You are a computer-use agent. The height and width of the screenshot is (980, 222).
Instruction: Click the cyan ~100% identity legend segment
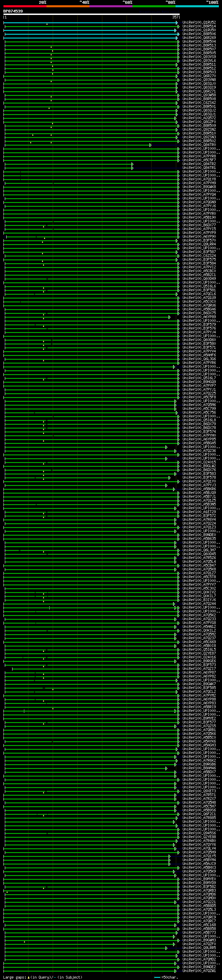(197, 7)
